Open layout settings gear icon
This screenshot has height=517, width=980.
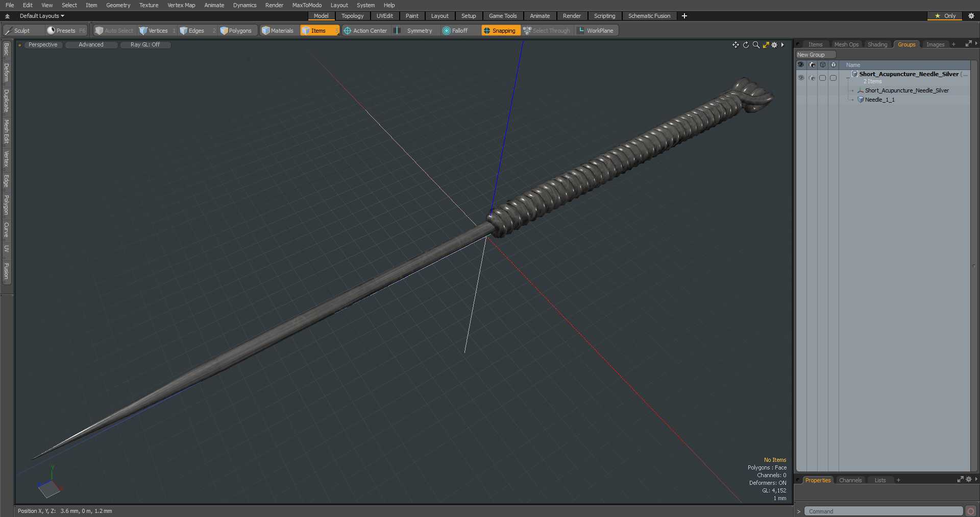coord(971,16)
